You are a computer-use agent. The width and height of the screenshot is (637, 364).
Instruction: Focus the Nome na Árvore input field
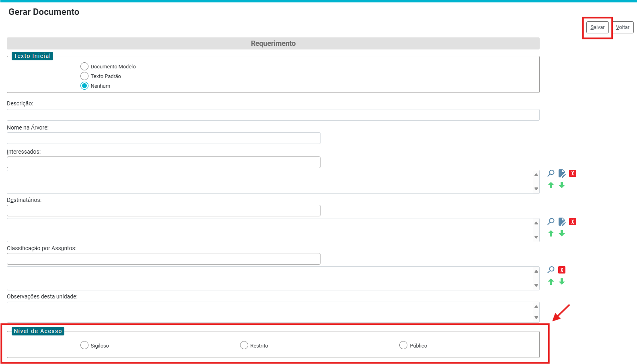163,138
